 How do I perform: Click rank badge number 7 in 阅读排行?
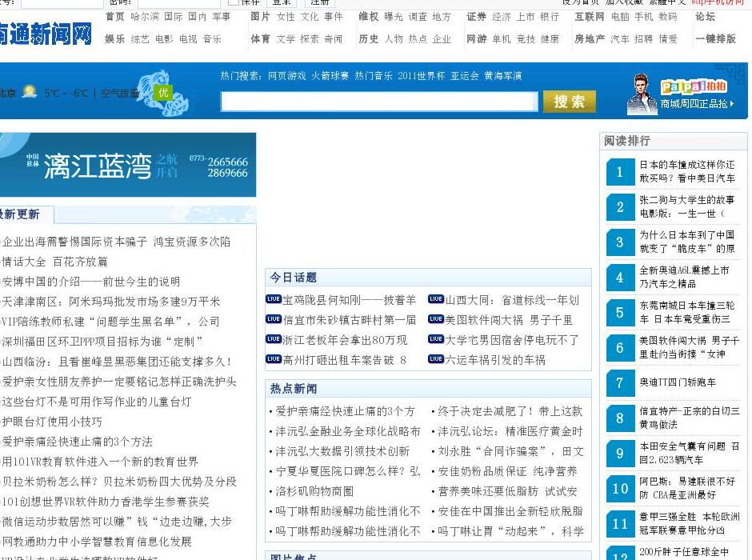pos(620,382)
